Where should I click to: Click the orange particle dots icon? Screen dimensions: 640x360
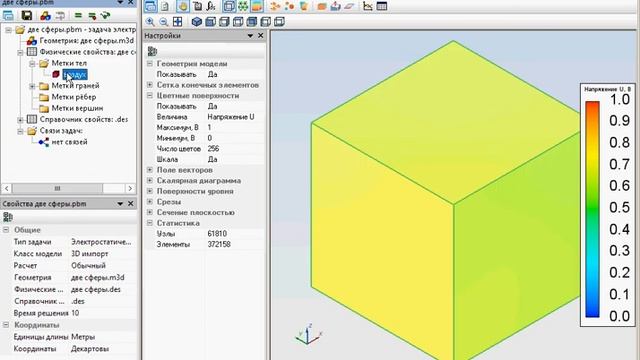click(289, 6)
